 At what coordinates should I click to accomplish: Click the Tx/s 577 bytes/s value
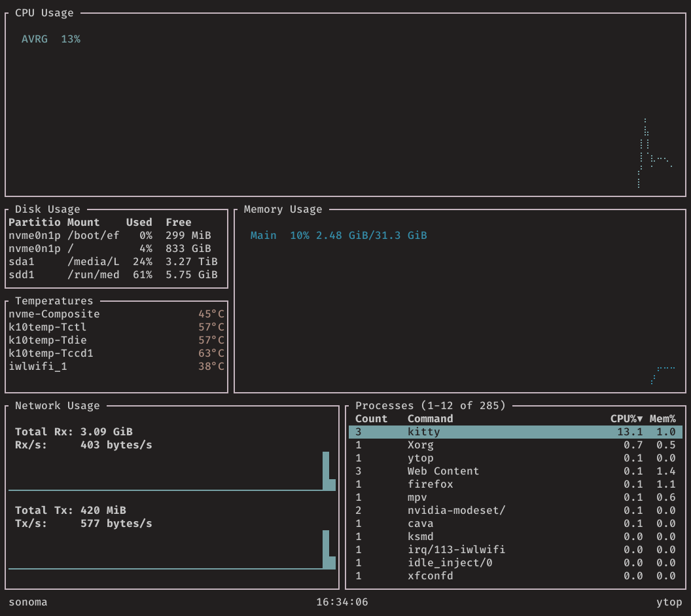pyautogui.click(x=83, y=524)
